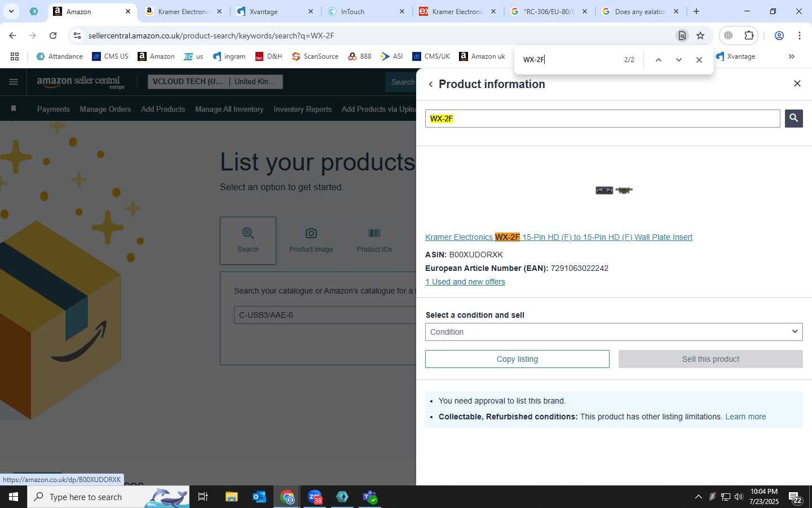Viewport: 812px width, 508px height.
Task: Go back to previous page in browser
Action: point(12,36)
